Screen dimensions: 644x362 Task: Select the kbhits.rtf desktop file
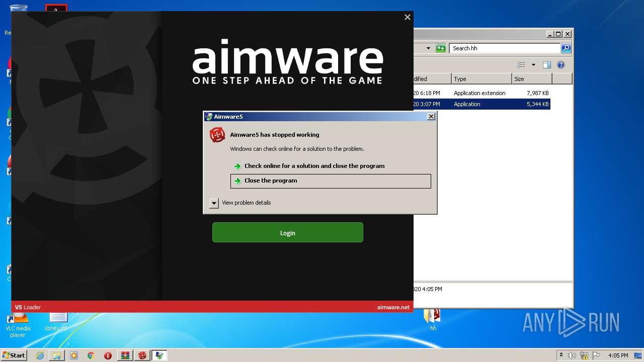56,322
